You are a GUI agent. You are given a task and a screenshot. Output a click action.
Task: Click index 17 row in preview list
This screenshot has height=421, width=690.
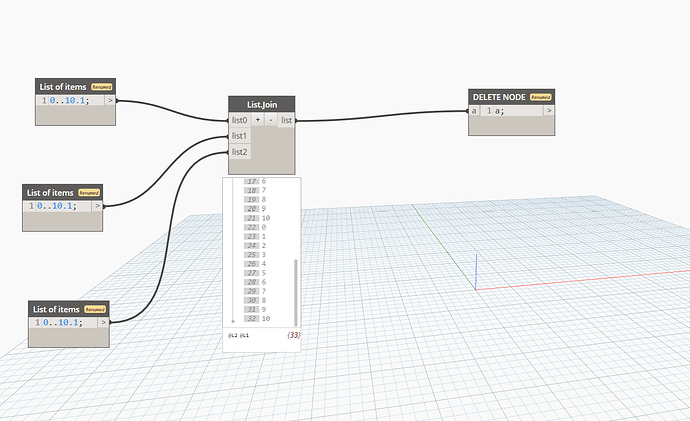pyautogui.click(x=255, y=181)
